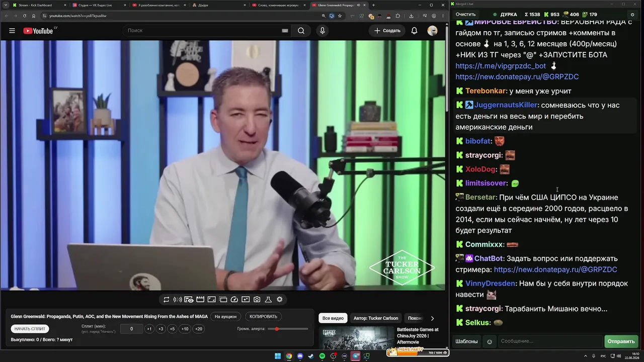Focus the Сообщение chat message input
Viewport: 644px width, 362px height.
pos(549,341)
